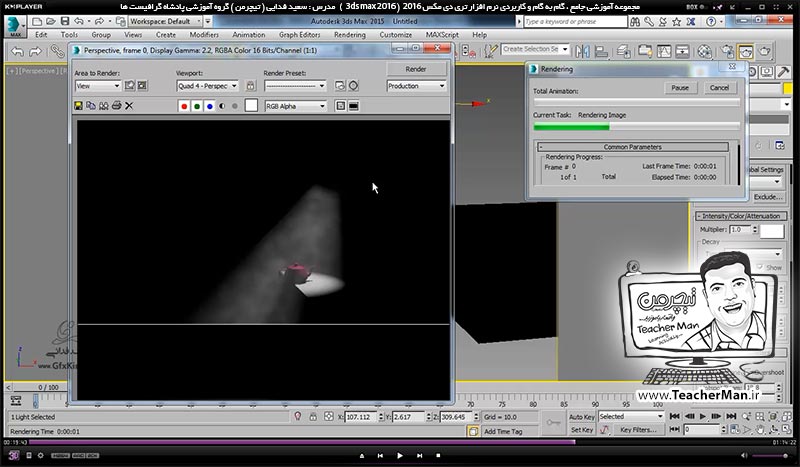This screenshot has width=800, height=467.
Task: Click the X coordinate field showing 107.112
Action: [x=361, y=417]
